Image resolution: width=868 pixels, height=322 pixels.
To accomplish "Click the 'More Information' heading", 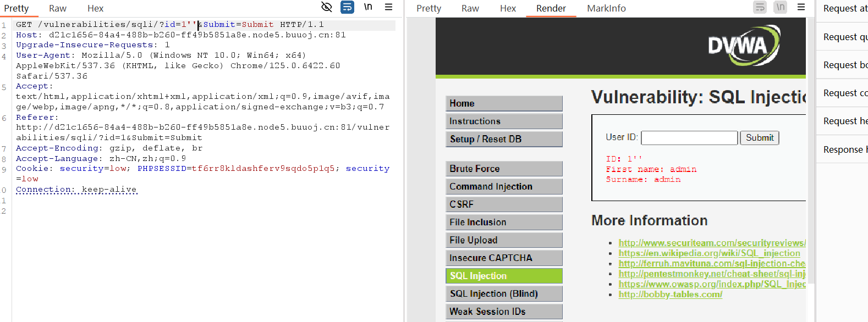I will [649, 220].
